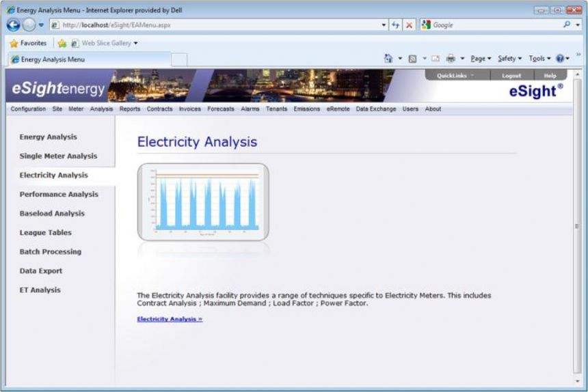
Task: Open the Contracts menu
Action: point(159,109)
